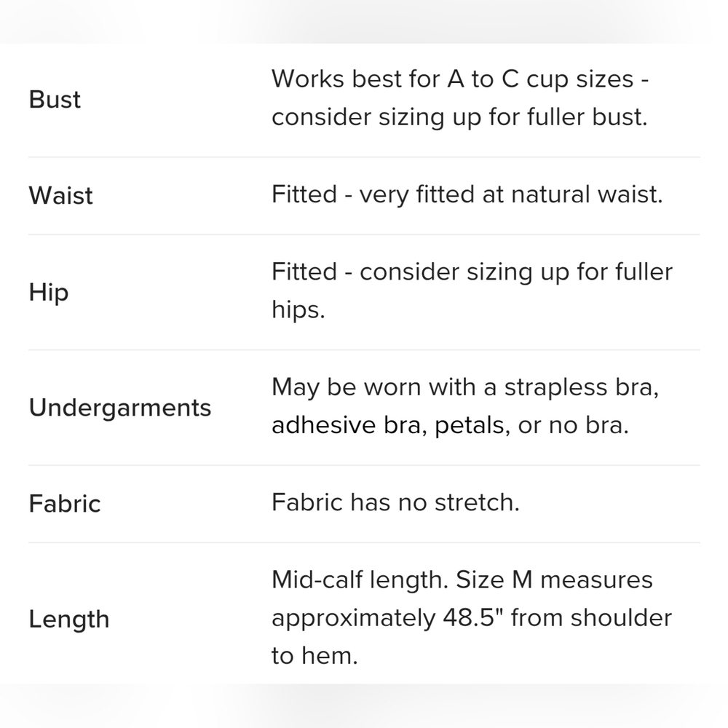The width and height of the screenshot is (728, 728).
Task: Click the text 'Works best for A to C cup sizes'
Action: [x=453, y=79]
